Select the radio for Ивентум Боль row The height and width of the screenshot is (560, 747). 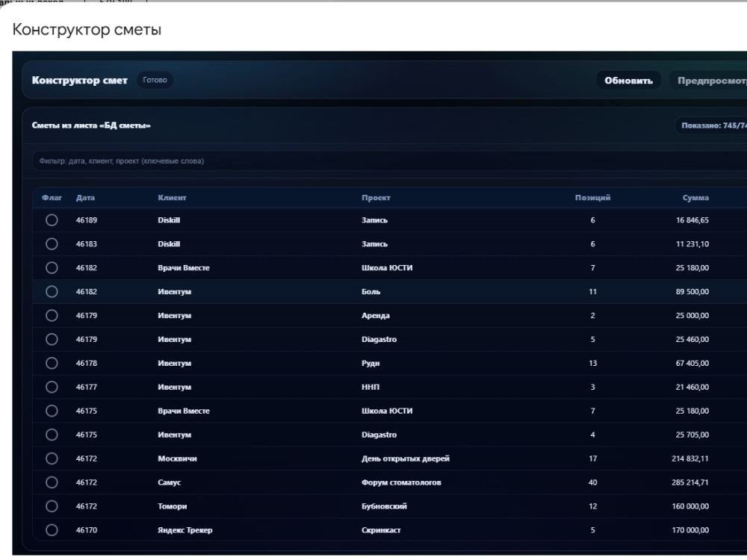[x=52, y=291]
